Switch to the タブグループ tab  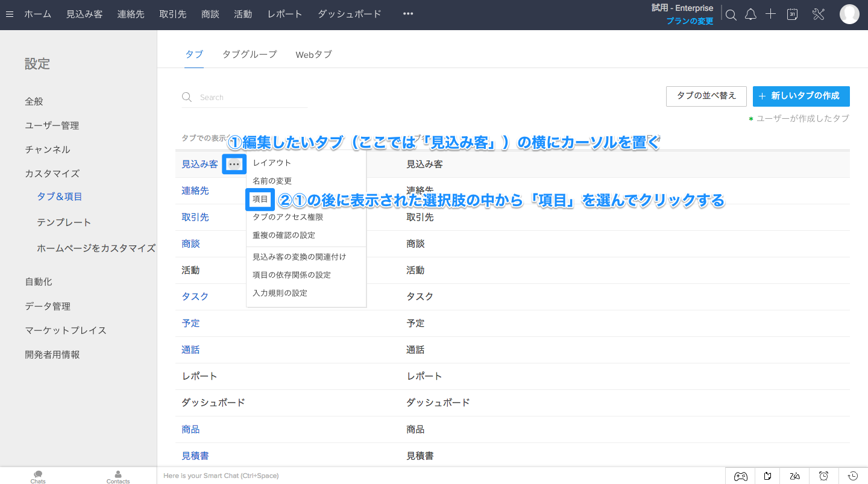250,54
